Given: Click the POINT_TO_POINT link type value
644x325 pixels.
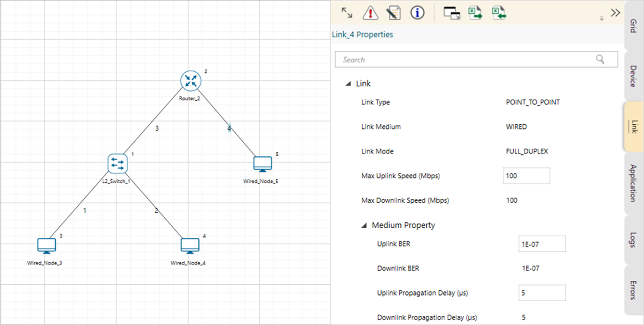Looking at the screenshot, I should click(x=533, y=102).
